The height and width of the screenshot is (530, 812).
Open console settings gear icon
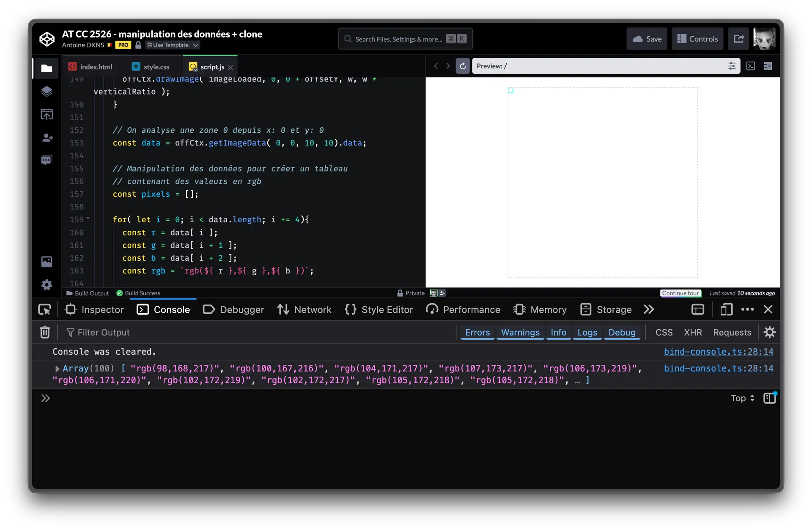(x=769, y=332)
